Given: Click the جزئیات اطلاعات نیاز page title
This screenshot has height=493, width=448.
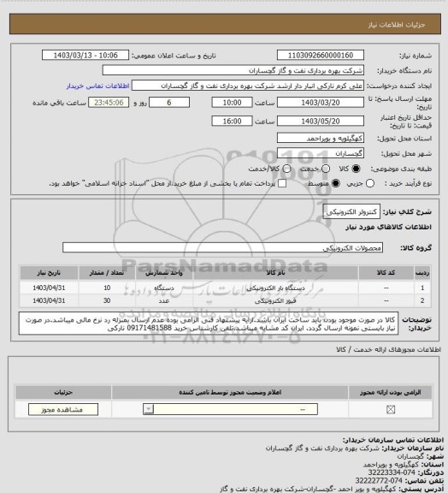Looking at the screenshot, I should [397, 25].
